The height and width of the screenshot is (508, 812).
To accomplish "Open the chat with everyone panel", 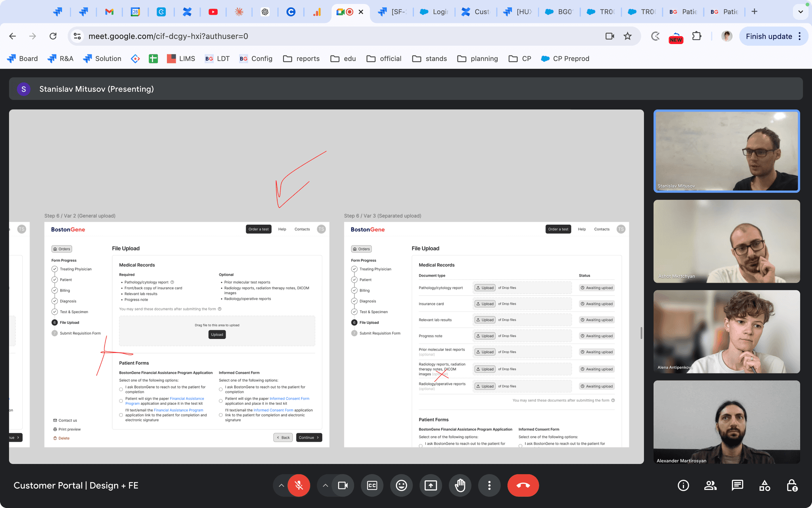I will click(737, 485).
